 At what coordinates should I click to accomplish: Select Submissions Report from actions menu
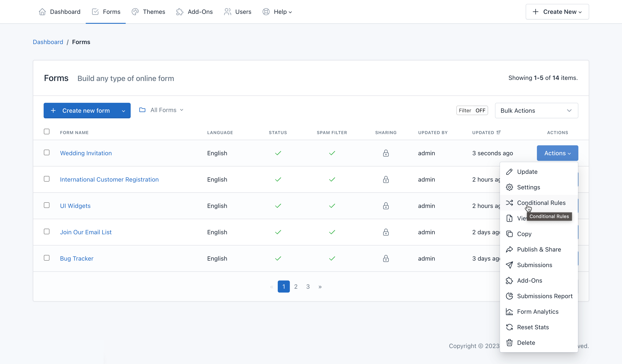(x=545, y=296)
